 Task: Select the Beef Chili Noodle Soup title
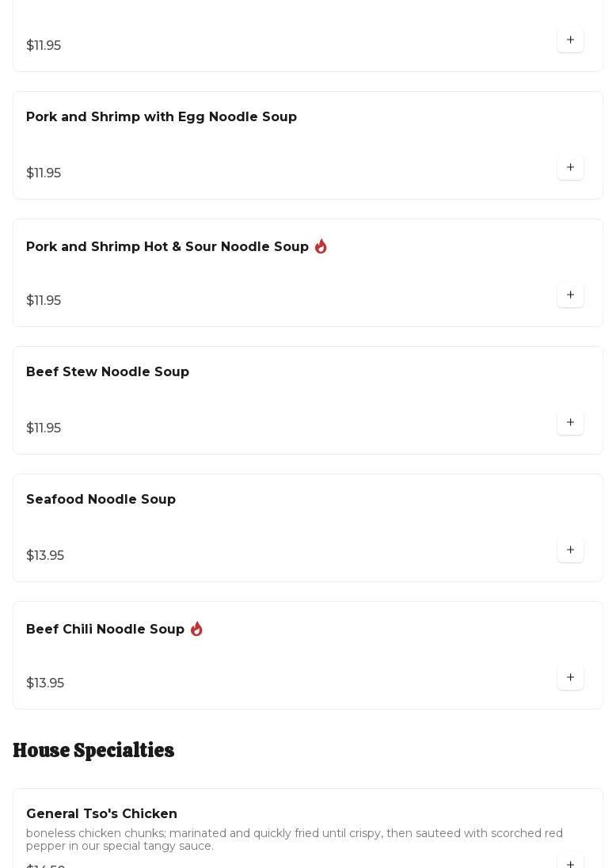[105, 630]
